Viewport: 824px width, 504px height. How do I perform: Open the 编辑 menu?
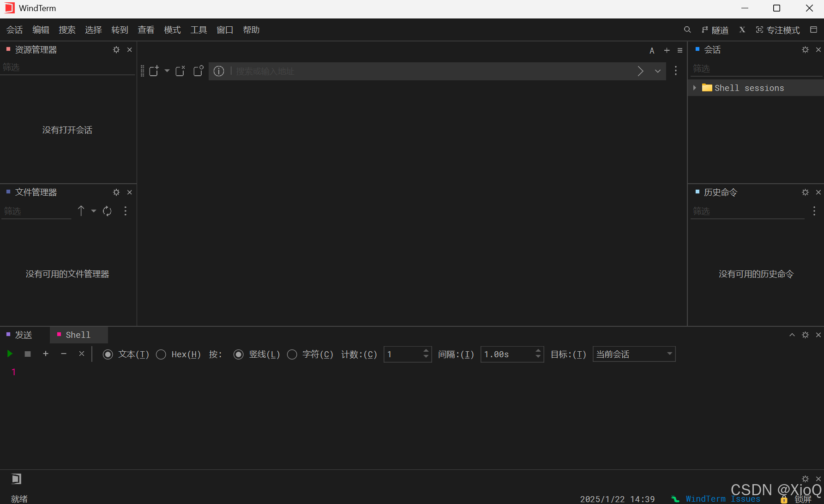41,30
